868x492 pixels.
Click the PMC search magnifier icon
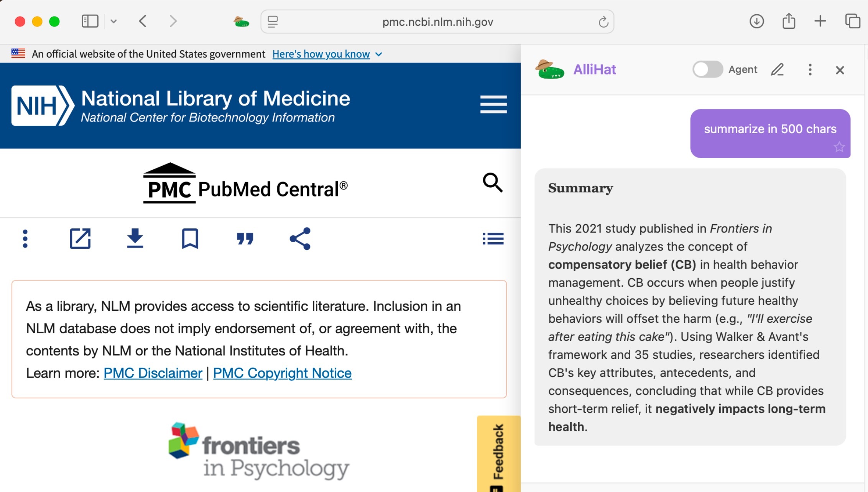click(x=492, y=182)
